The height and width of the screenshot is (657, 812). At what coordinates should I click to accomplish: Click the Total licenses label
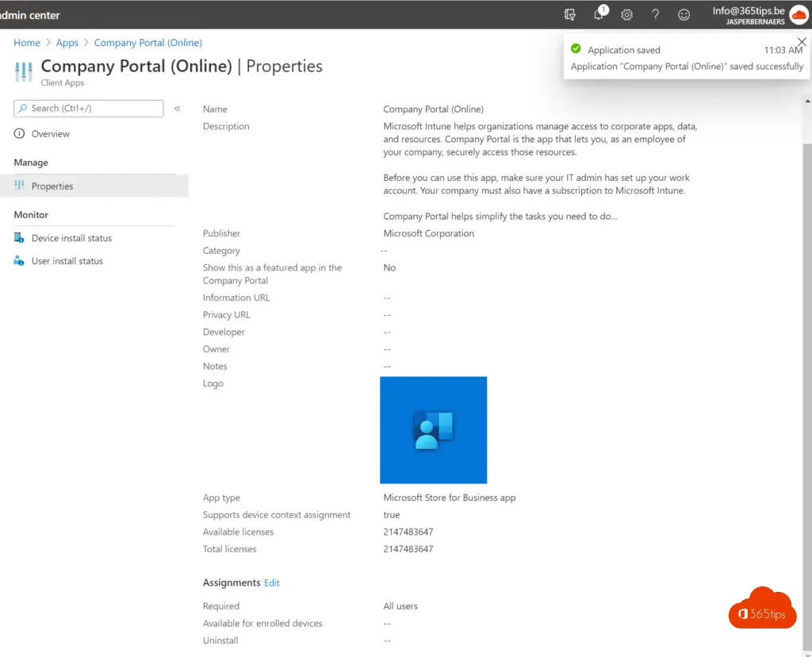click(229, 549)
